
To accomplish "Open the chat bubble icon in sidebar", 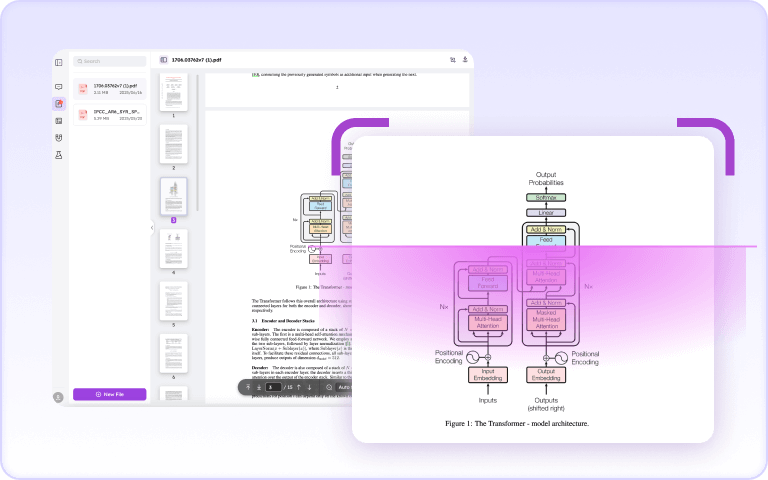I will pyautogui.click(x=59, y=87).
